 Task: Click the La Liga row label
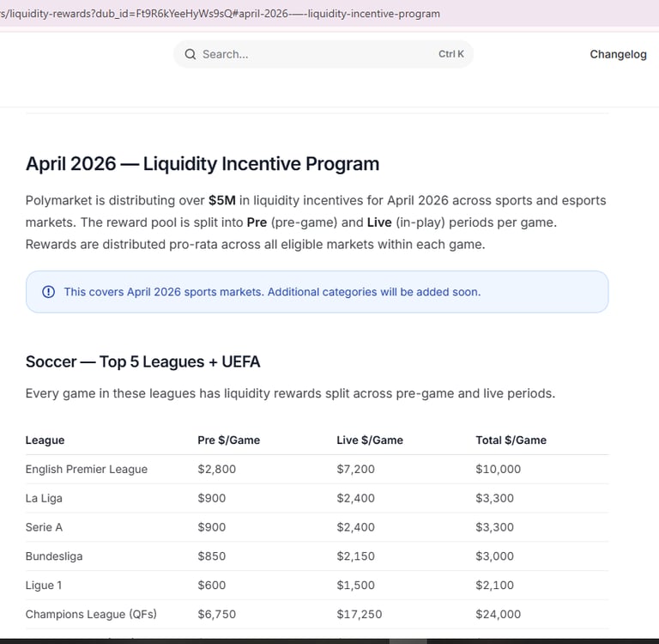click(44, 498)
